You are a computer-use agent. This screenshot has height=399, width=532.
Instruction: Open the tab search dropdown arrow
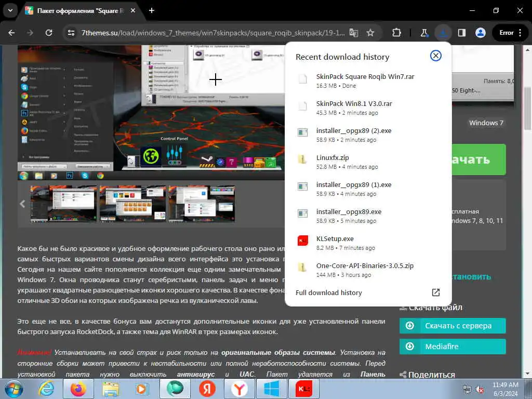pos(10,10)
